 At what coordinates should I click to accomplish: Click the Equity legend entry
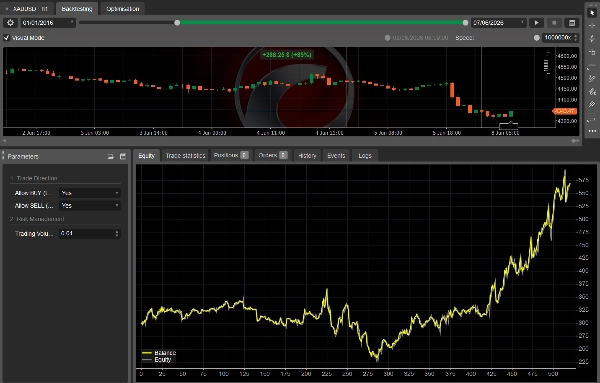157,360
